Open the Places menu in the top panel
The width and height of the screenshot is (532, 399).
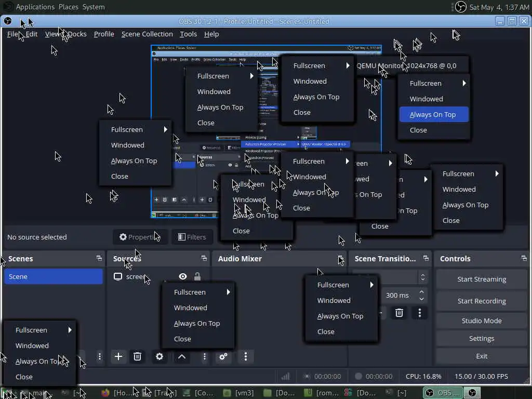[68, 7]
